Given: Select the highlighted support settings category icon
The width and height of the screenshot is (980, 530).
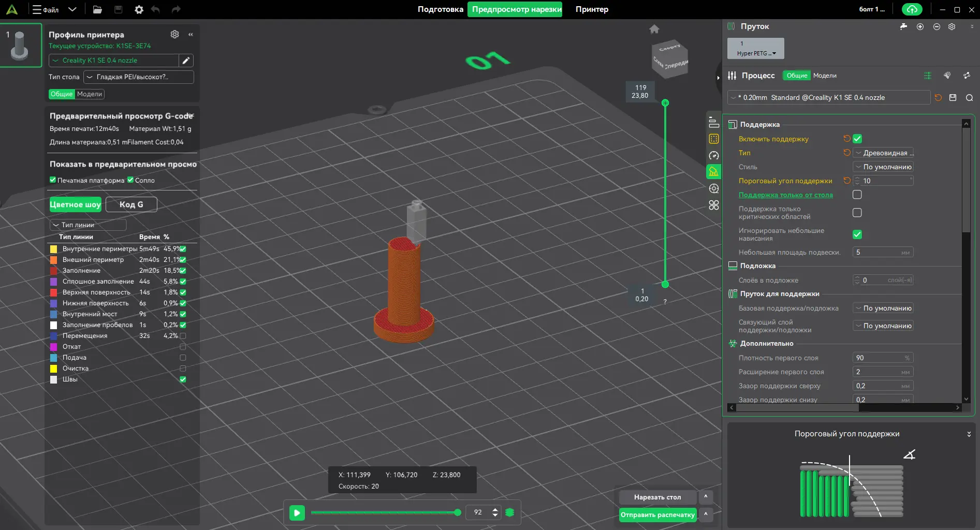Looking at the screenshot, I should pos(714,172).
